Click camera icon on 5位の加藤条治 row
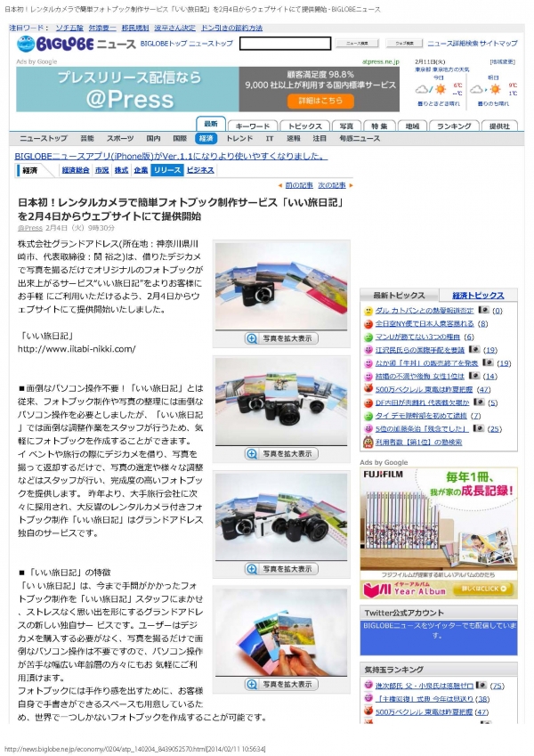 478,428
